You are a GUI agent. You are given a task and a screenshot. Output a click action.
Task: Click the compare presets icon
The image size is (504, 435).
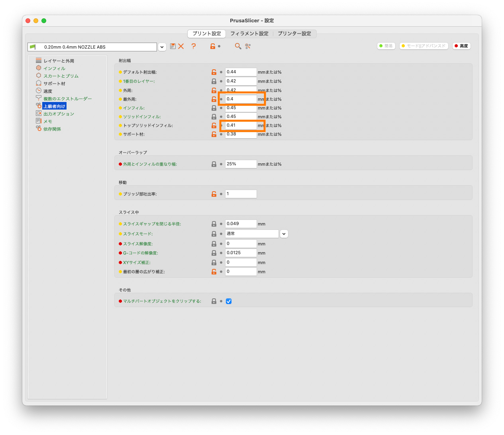[x=248, y=46]
